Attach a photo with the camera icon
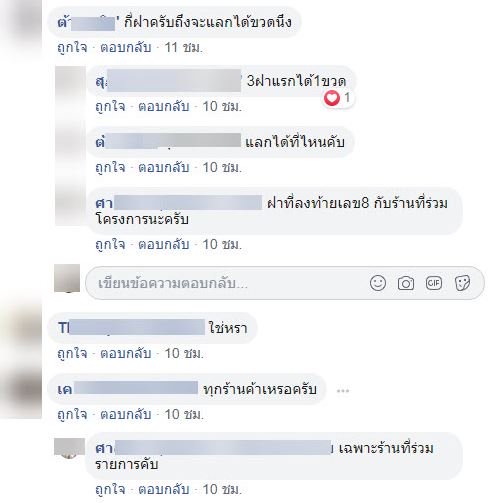The width and height of the screenshot is (495, 503). coord(406,284)
